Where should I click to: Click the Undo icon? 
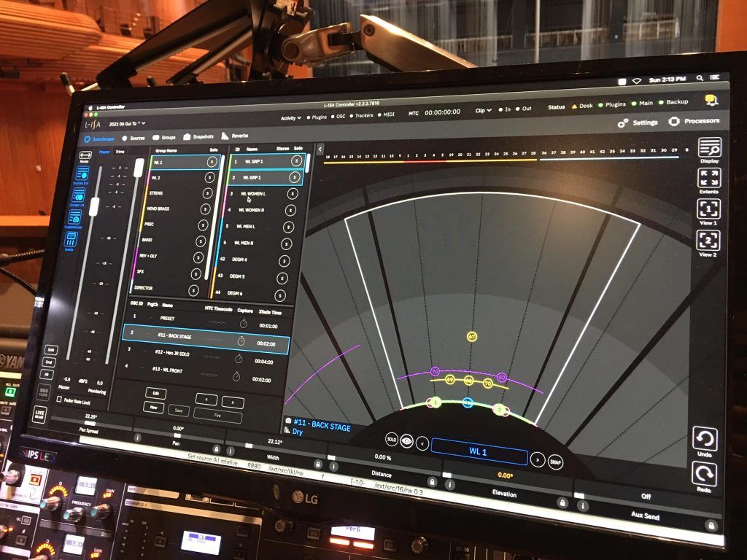pos(705,438)
